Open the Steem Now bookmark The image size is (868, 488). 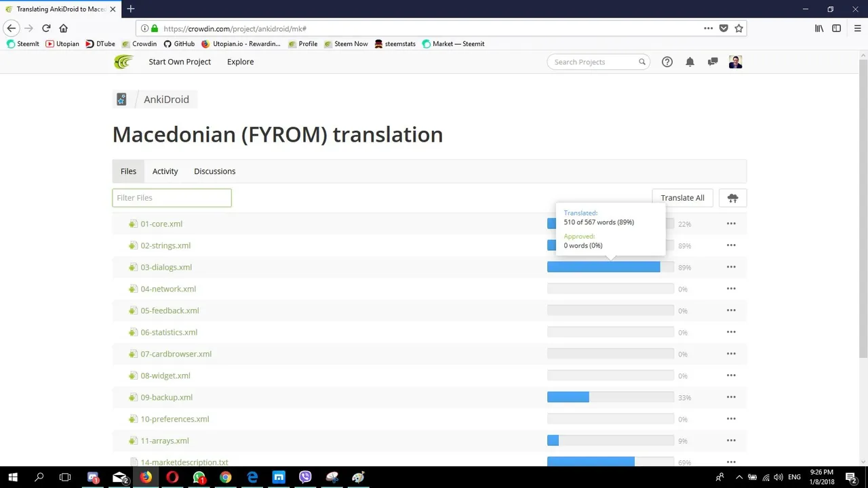346,44
